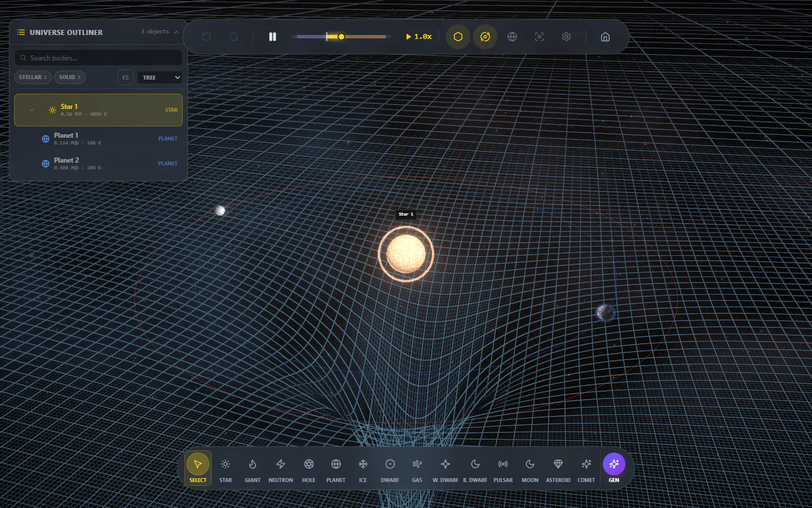Select the Gas giant tool

[x=417, y=469]
